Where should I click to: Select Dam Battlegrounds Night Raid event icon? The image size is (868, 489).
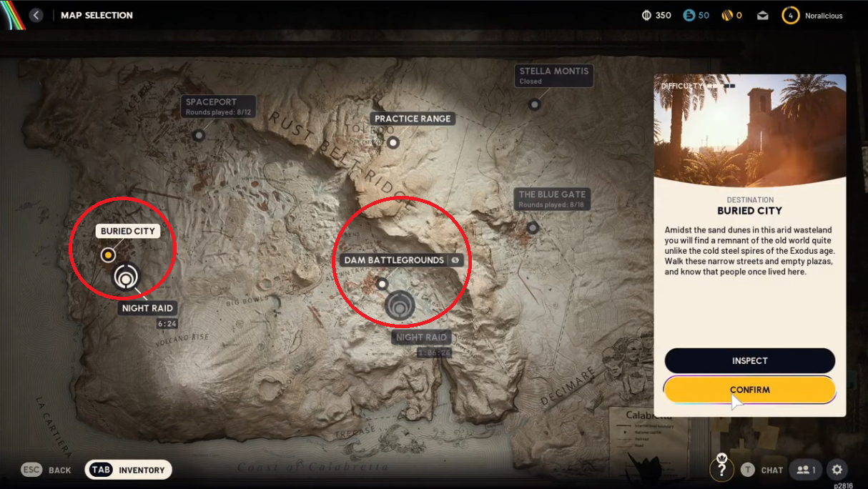click(400, 306)
